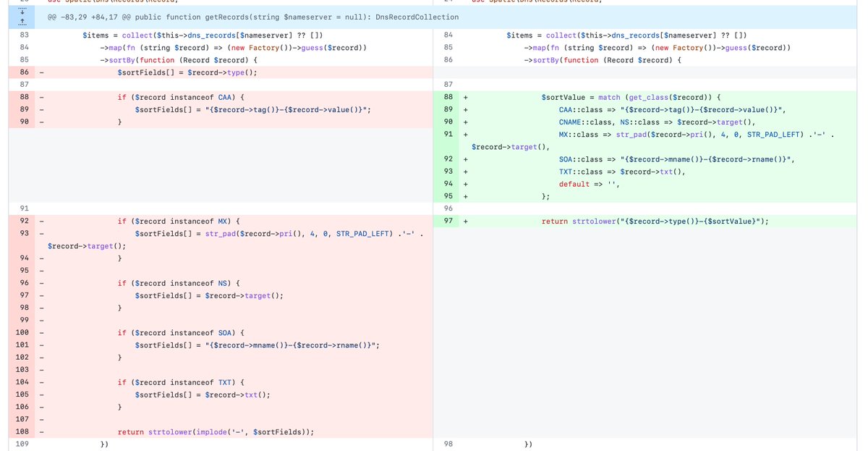This screenshot has height=451, width=868.
Task: Select deleted line number 108
Action: [x=24, y=431]
